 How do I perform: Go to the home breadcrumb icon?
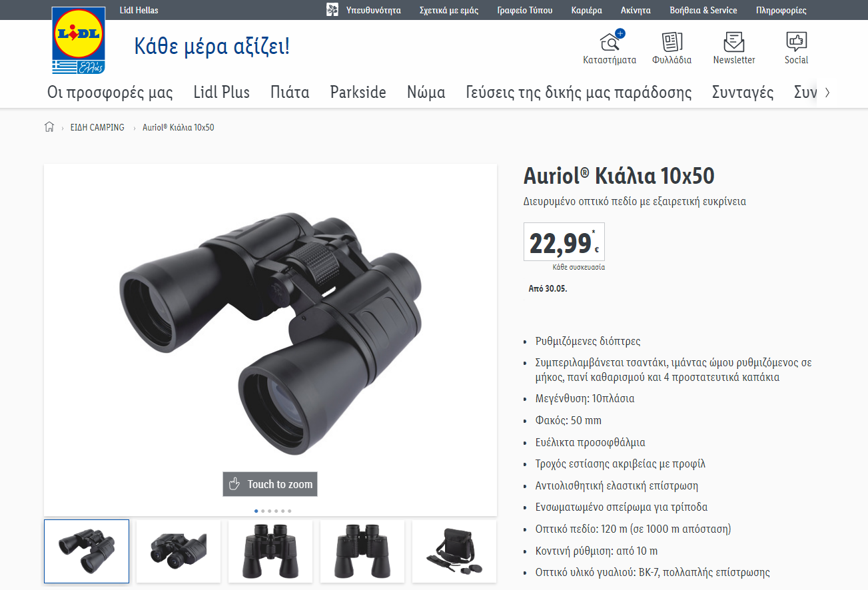[x=49, y=127]
